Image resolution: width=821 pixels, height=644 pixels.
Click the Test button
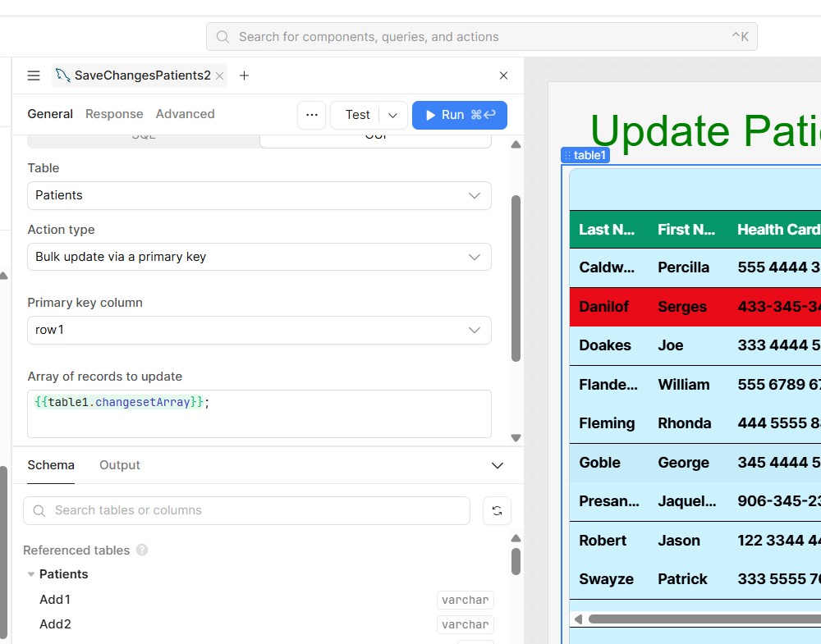[357, 115]
